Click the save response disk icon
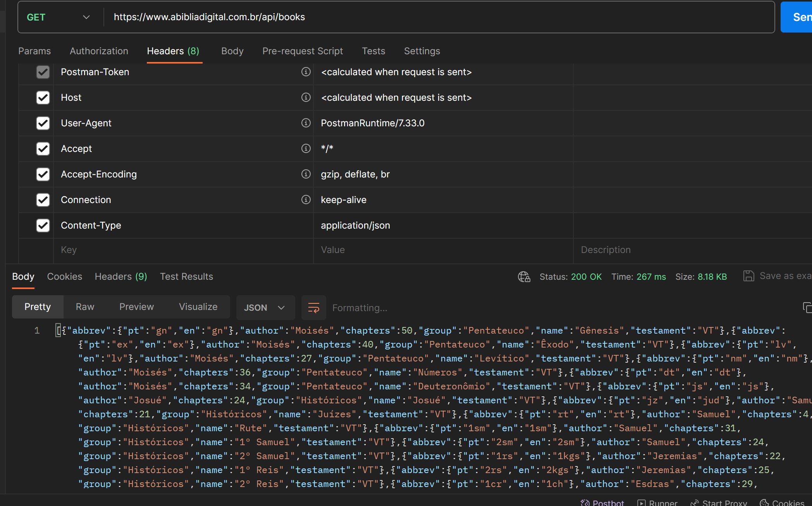The image size is (812, 506). point(748,276)
